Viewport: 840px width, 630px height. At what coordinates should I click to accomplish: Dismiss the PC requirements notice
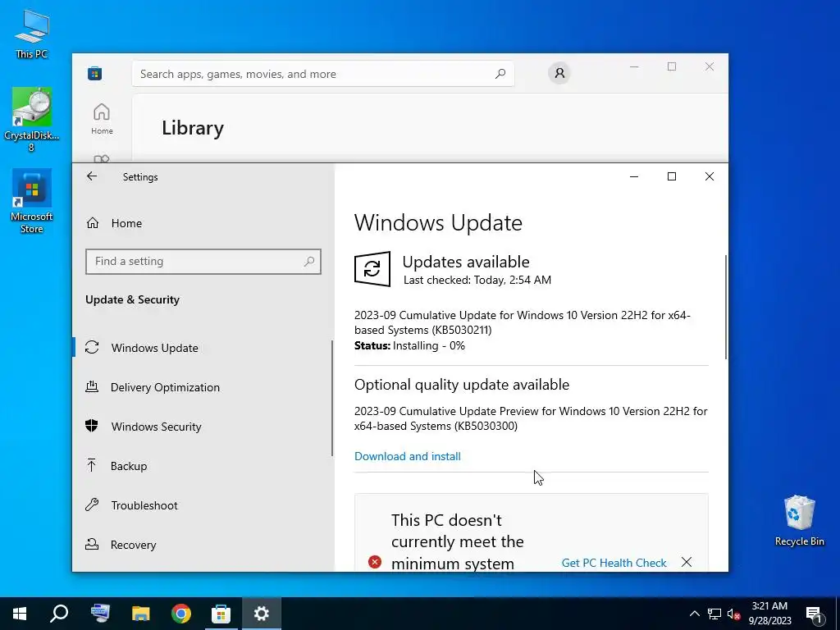tap(687, 562)
